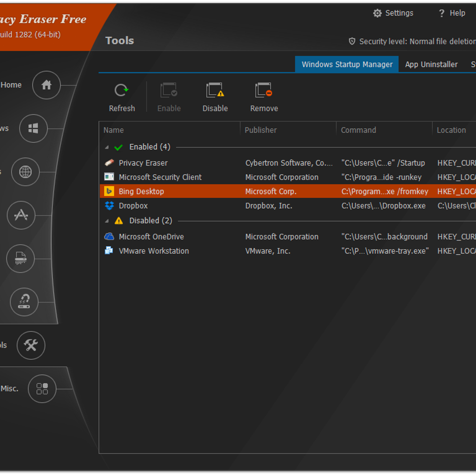Screen dimensions: 476x476
Task: Click the '"C:\P...\vmware-tray.exe"' command cell
Action: point(385,251)
